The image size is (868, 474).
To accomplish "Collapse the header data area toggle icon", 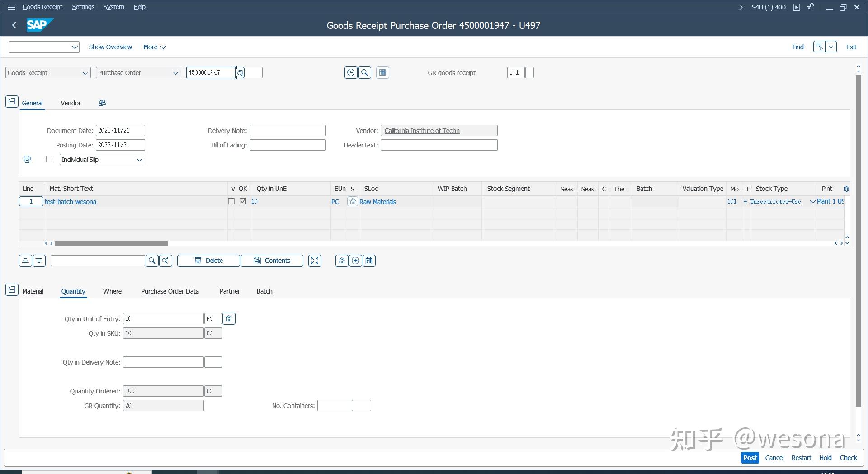I will pos(12,101).
